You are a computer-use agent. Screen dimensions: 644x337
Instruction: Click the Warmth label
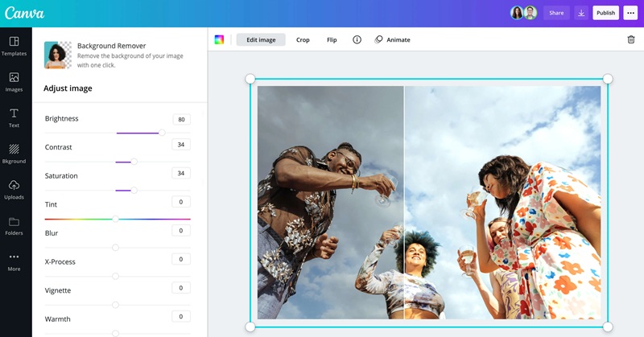click(x=57, y=319)
